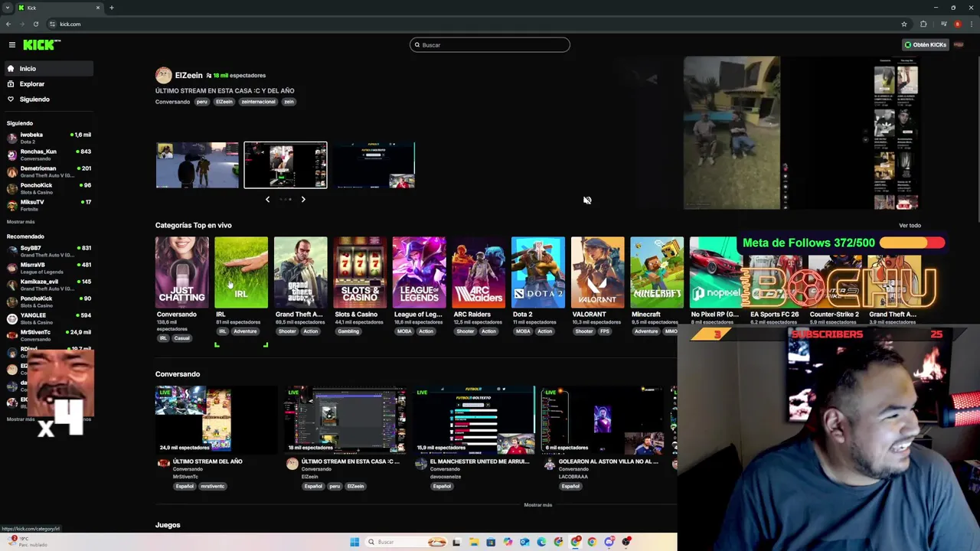Screen dimensions: 980x551
Task: Select the first featured carousel thumbnail
Action: [x=198, y=165]
